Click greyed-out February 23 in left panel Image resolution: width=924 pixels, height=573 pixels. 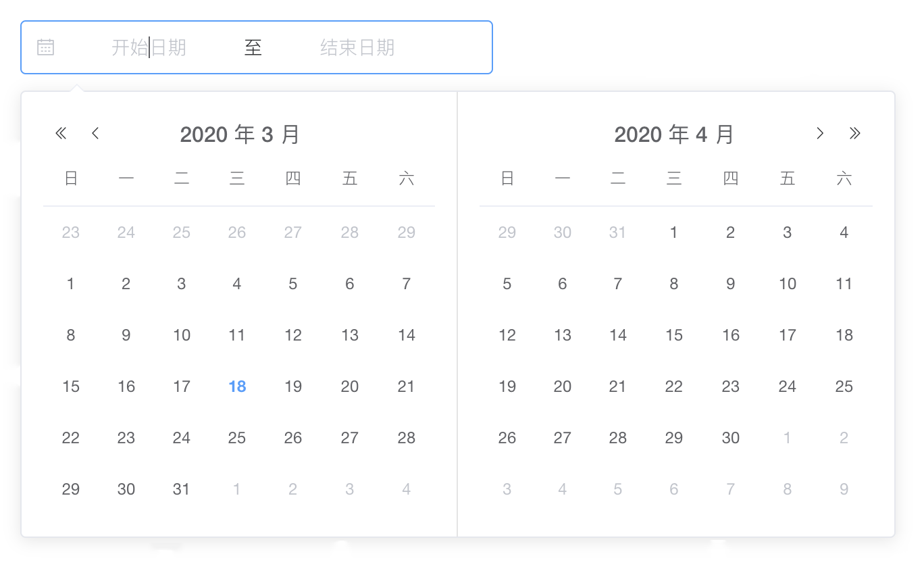tap(71, 232)
